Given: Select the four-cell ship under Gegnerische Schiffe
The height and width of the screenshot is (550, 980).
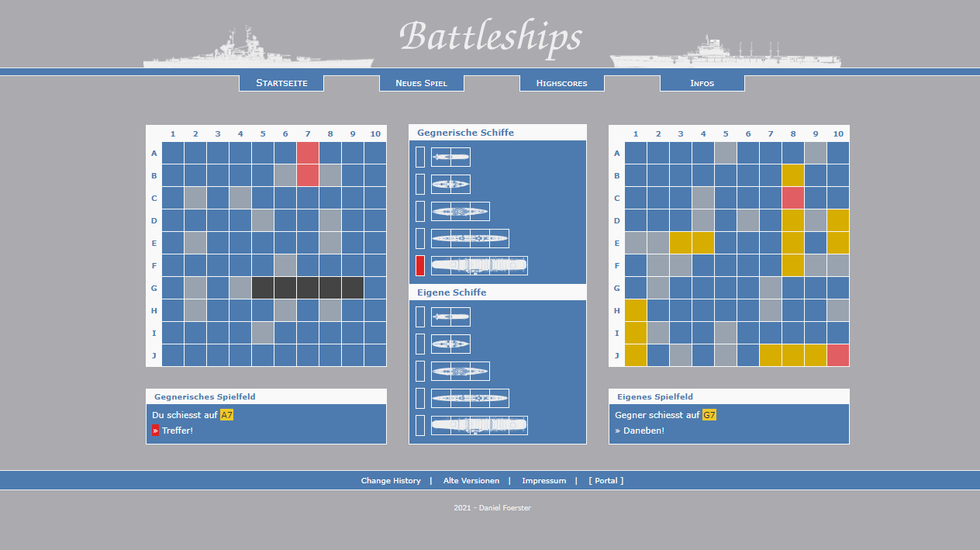Looking at the screenshot, I should [x=470, y=238].
